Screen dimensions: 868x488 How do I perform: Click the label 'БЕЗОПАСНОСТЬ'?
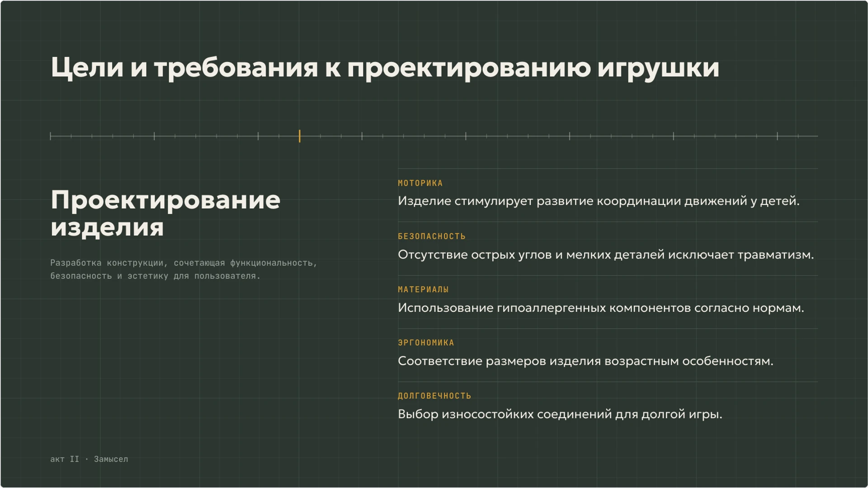(x=431, y=236)
